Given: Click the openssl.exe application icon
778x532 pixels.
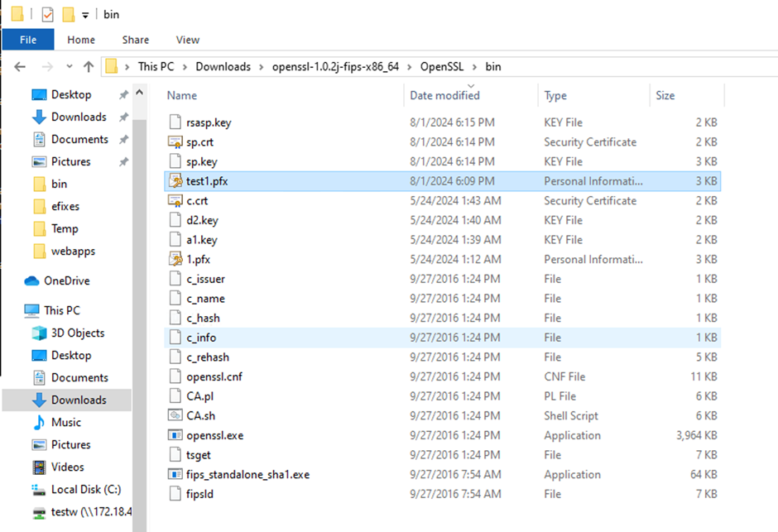Looking at the screenshot, I should pos(175,435).
